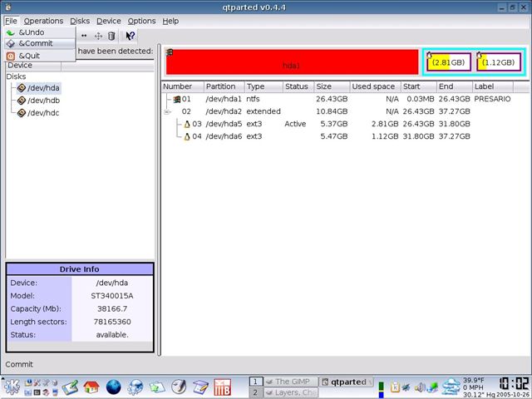Open the Operations menu
This screenshot has height=399, width=532.
(43, 21)
